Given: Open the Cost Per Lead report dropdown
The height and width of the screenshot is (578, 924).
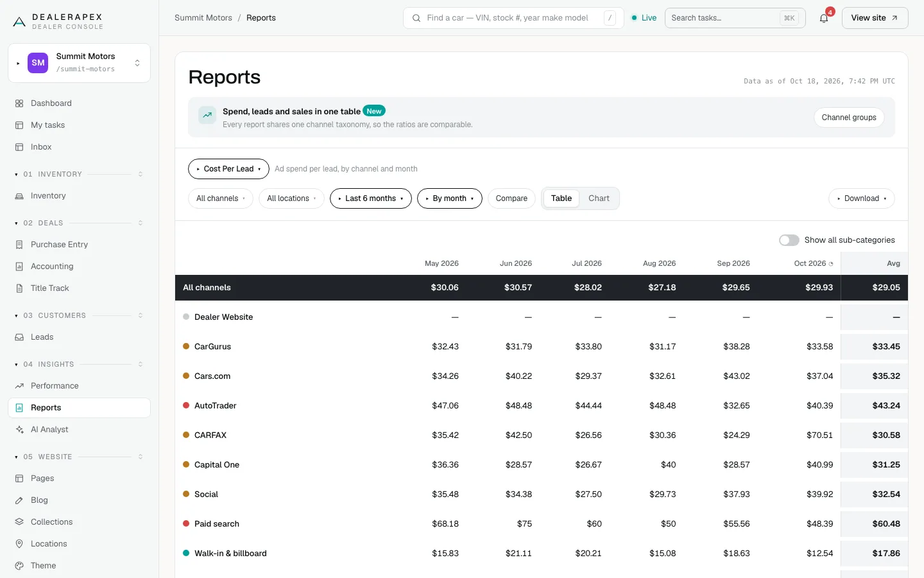Looking at the screenshot, I should tap(228, 169).
